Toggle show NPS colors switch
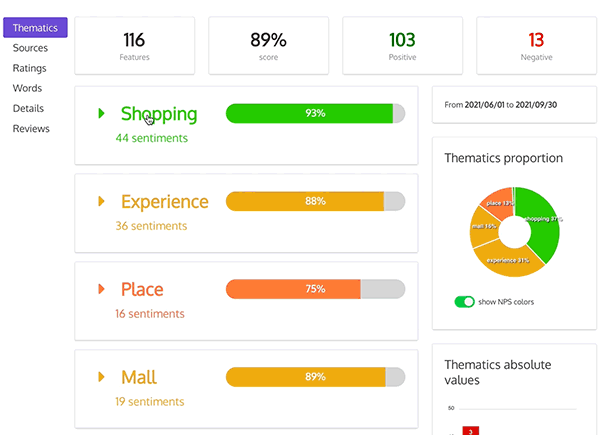Image resolution: width=600 pixels, height=435 pixels. point(464,301)
